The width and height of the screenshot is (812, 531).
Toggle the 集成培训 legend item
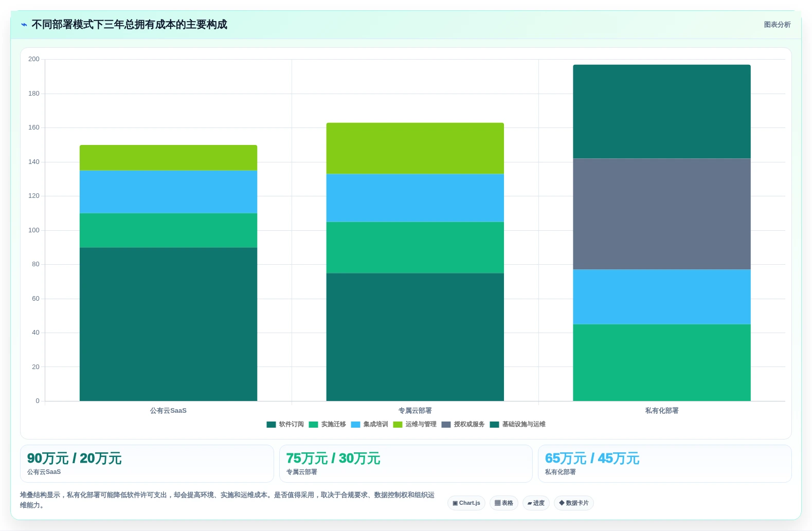pyautogui.click(x=370, y=424)
